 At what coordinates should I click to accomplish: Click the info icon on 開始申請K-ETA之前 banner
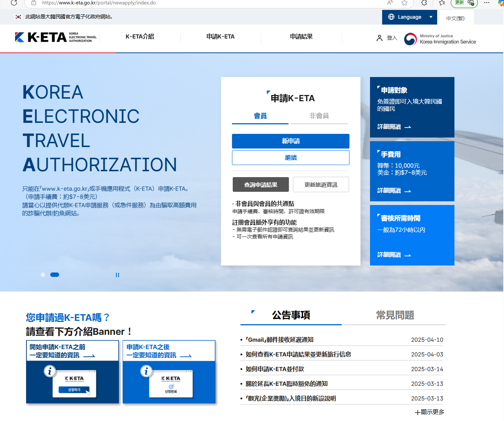coord(50,371)
